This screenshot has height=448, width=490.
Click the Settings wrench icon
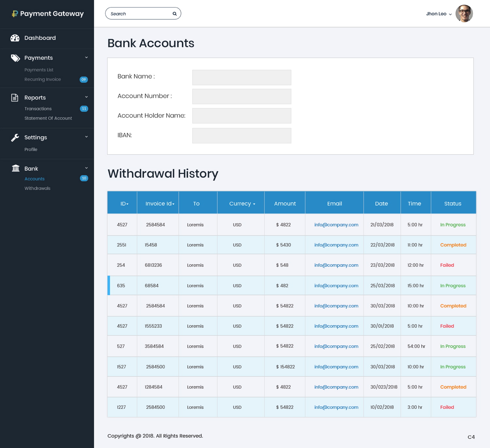pyautogui.click(x=15, y=138)
